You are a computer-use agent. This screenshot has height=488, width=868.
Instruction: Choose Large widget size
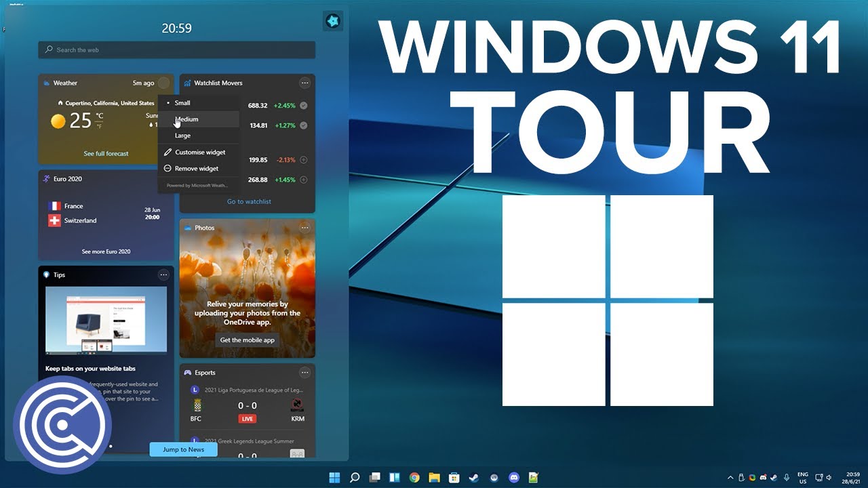click(199, 136)
